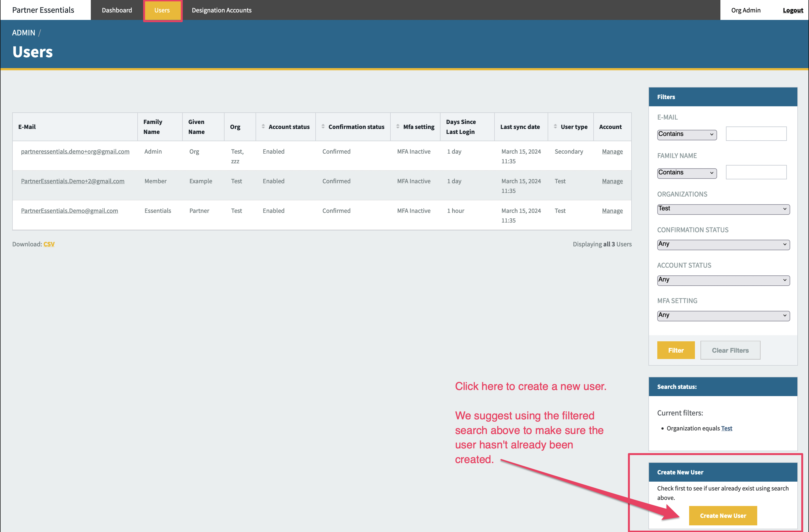This screenshot has width=809, height=532.
Task: Click the Given Name column header
Action: coord(203,127)
